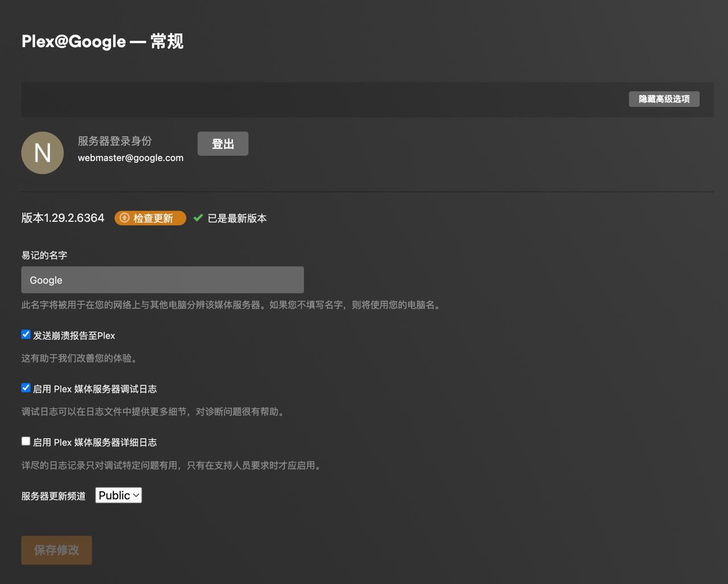Click 隐藏高级选项 at the top right
The width and height of the screenshot is (728, 584).
664,98
